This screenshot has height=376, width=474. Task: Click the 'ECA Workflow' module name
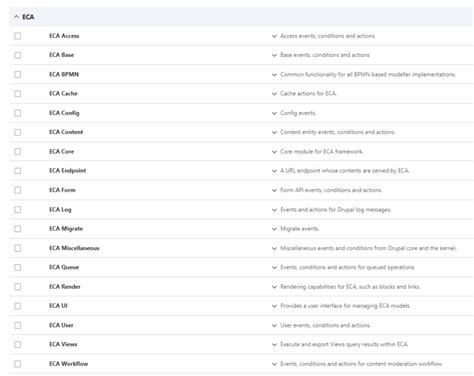[68, 364]
